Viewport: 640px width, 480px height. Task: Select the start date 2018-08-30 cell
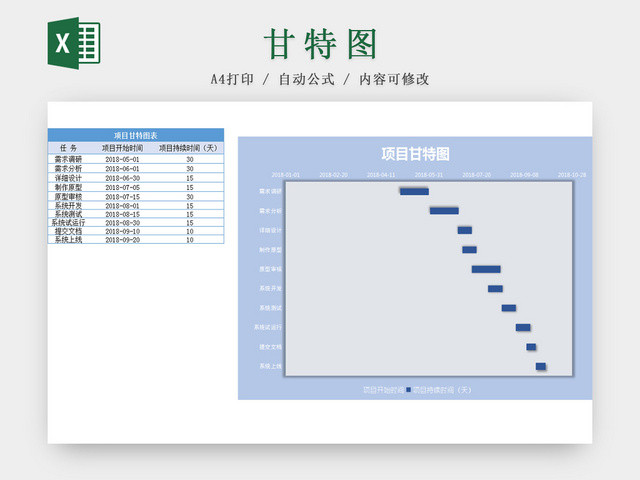(122, 223)
